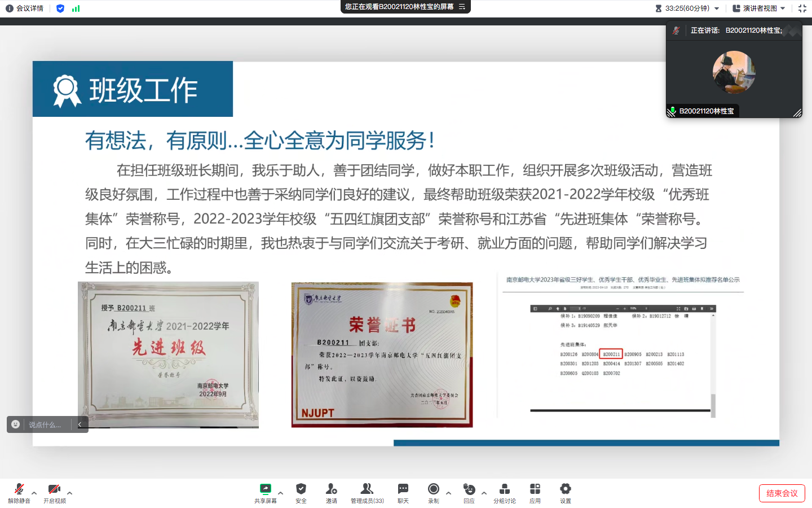Check the green network signal icon
812x508 pixels.
[76, 8]
